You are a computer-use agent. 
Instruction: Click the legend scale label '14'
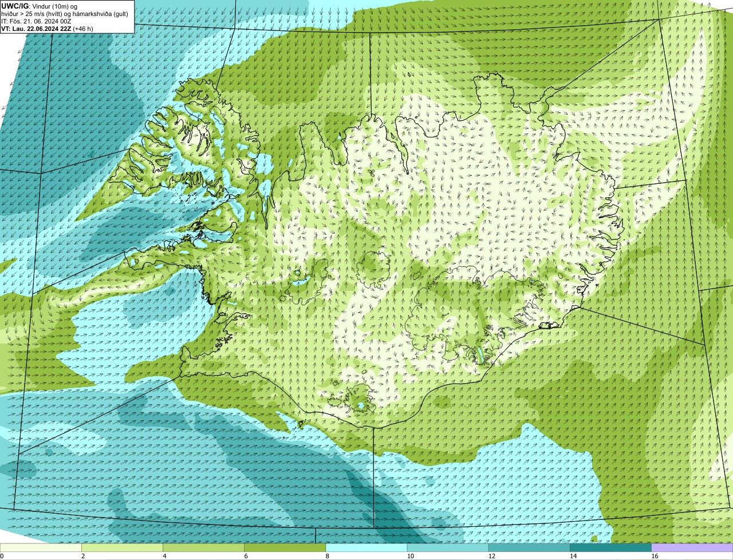point(573,556)
